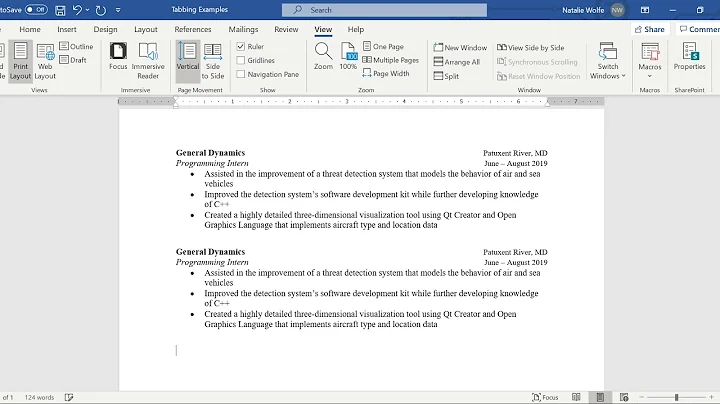Click the zoom out minus button

(642, 398)
